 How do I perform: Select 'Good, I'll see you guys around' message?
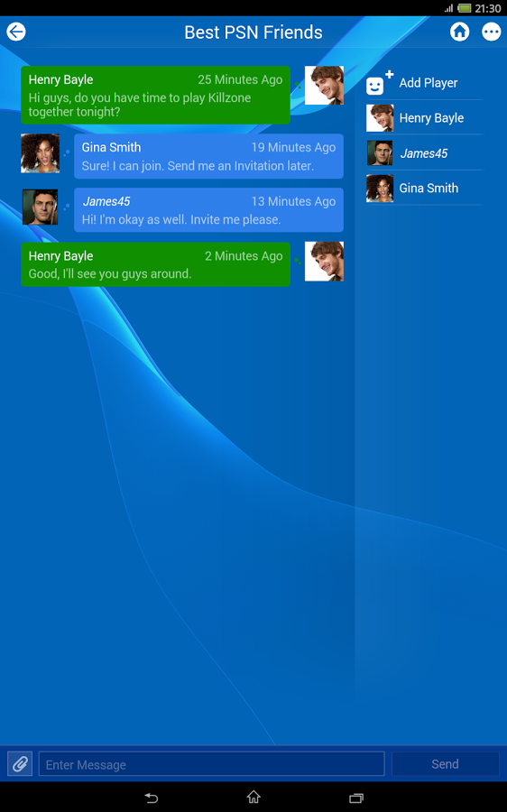(x=155, y=264)
